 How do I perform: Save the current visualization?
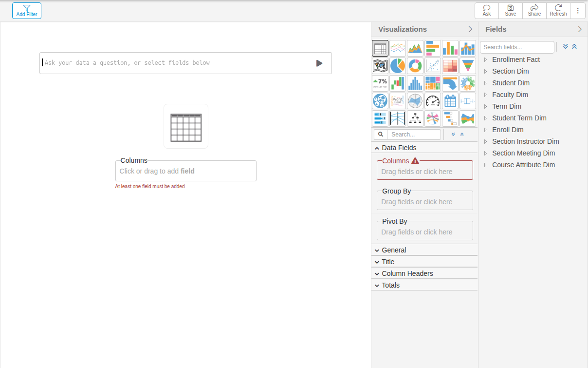click(x=511, y=11)
